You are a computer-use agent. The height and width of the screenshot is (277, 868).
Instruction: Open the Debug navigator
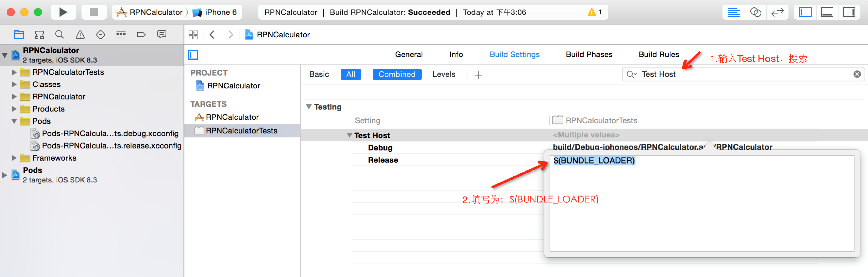coord(121,34)
